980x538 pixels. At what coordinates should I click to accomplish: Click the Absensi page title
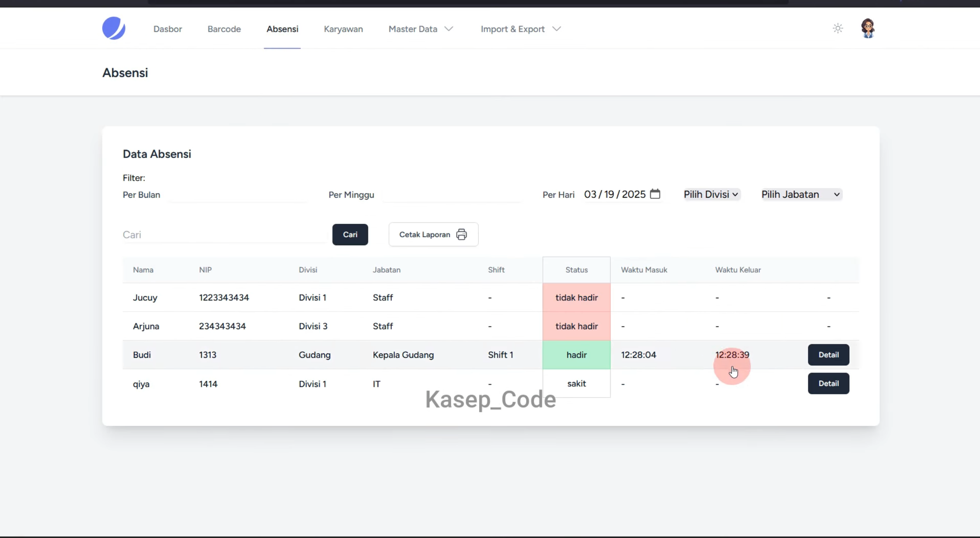coord(125,73)
